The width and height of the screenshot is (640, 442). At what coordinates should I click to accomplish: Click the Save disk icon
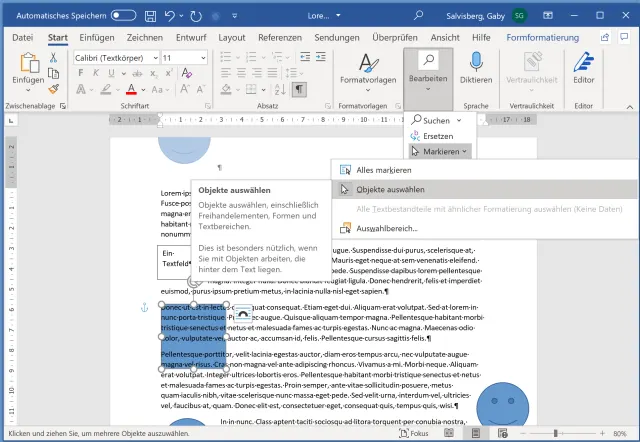coord(152,16)
